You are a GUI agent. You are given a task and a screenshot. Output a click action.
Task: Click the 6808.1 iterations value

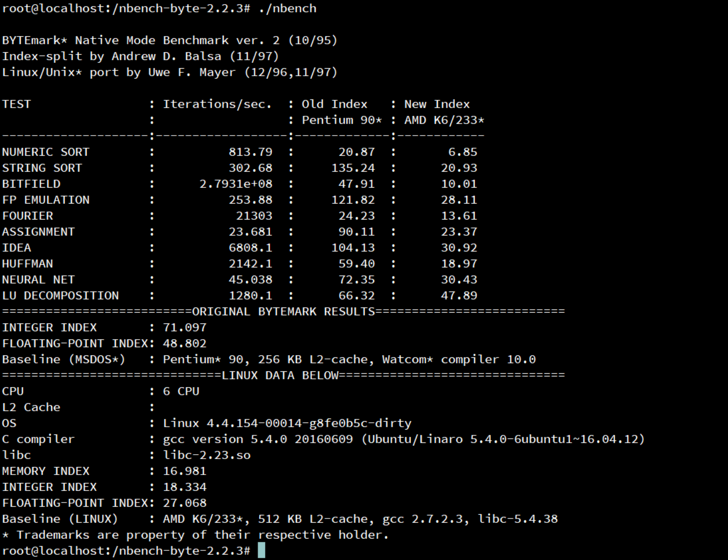[251, 248]
